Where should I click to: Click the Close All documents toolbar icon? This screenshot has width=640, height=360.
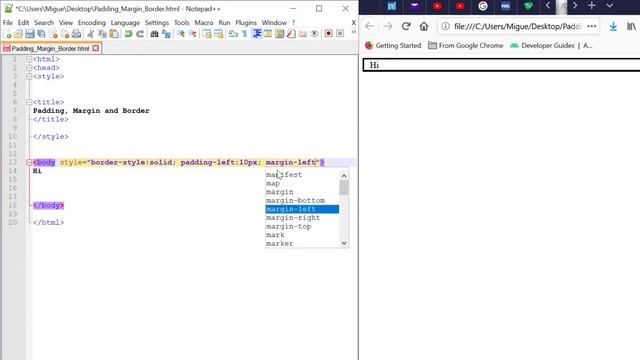coord(65,34)
